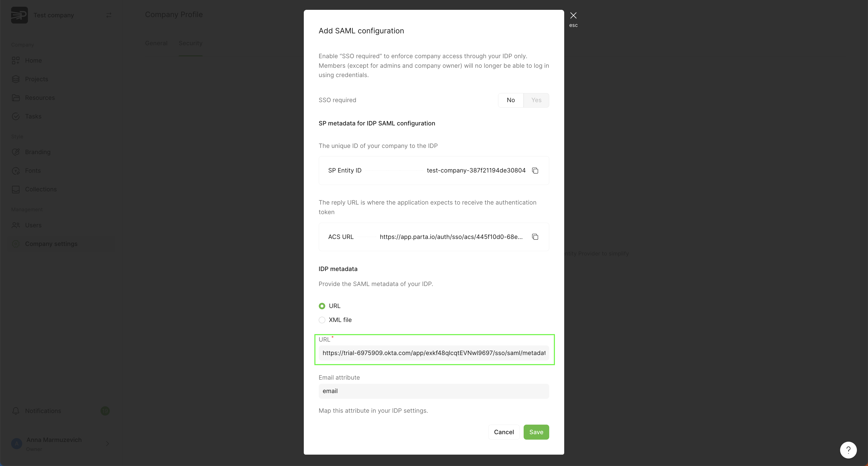868x466 pixels.
Task: Select the XML file radio option
Action: [322, 320]
